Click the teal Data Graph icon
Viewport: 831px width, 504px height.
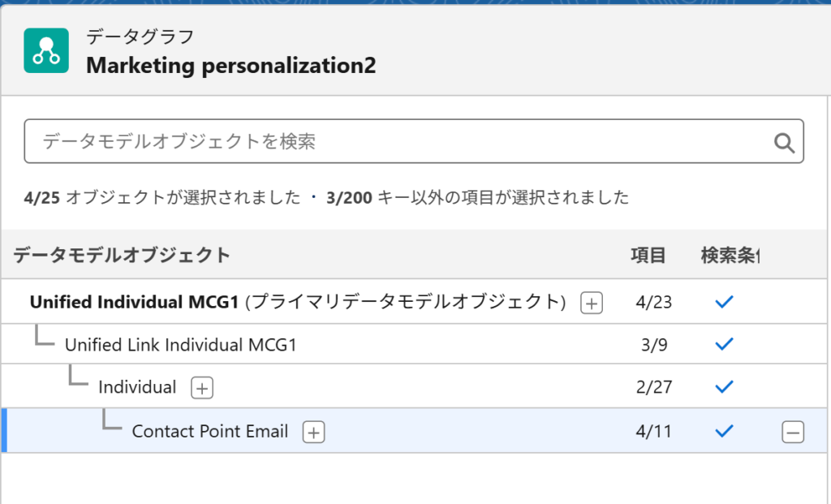coord(46,50)
